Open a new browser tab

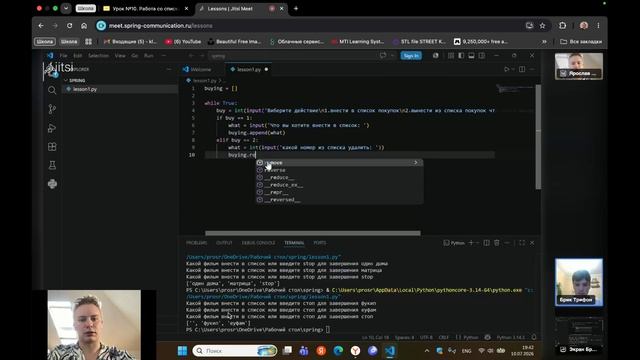296,8
